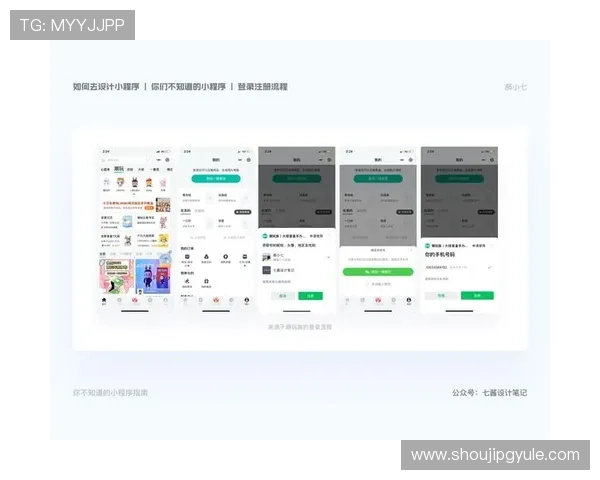Choose the orange-hat character icon in the figure row
The image size is (600, 480).
point(149,183)
